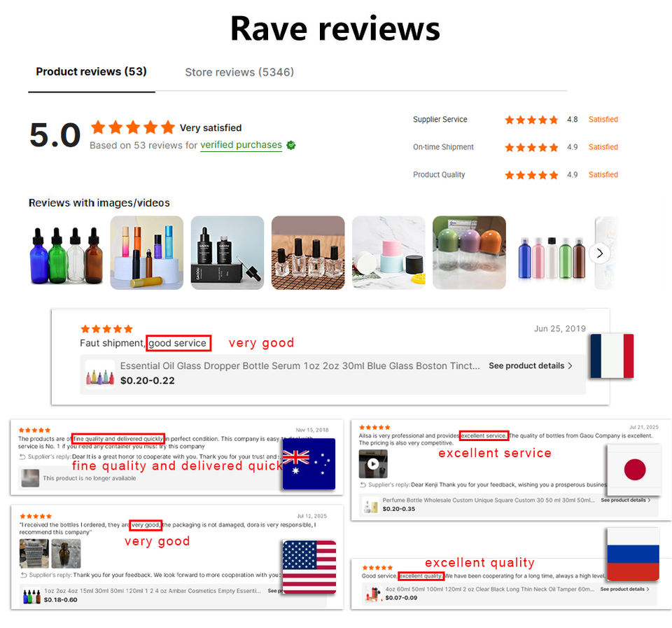The height and width of the screenshot is (628, 672).
Task: Click the blurred unavailable product thumbnail
Action: pos(30,478)
